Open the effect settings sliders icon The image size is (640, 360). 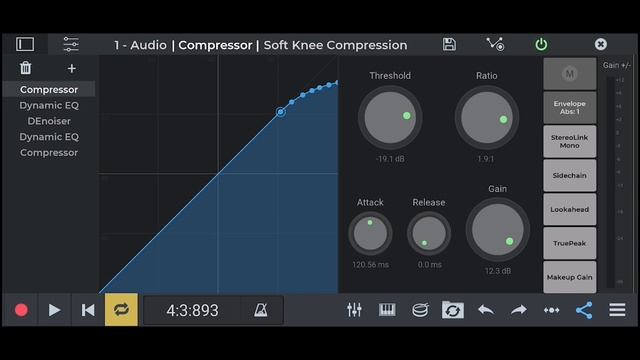[71, 44]
